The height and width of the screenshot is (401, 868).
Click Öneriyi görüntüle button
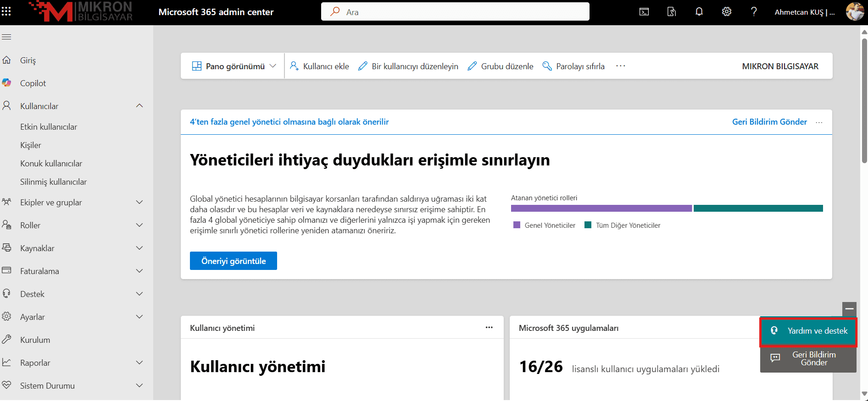[x=234, y=261]
